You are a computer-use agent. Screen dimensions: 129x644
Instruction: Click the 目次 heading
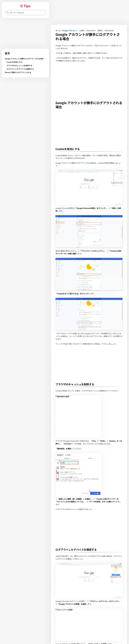[7, 53]
